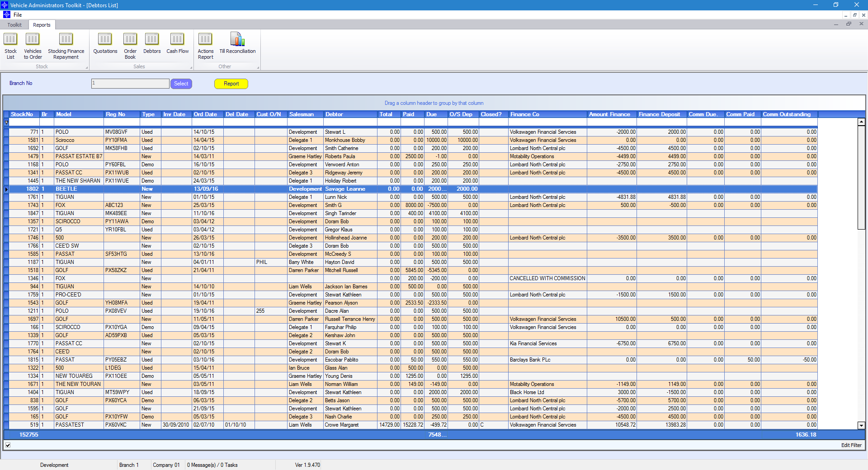
Task: Select debtor Savage Leanne cell
Action: (351, 189)
